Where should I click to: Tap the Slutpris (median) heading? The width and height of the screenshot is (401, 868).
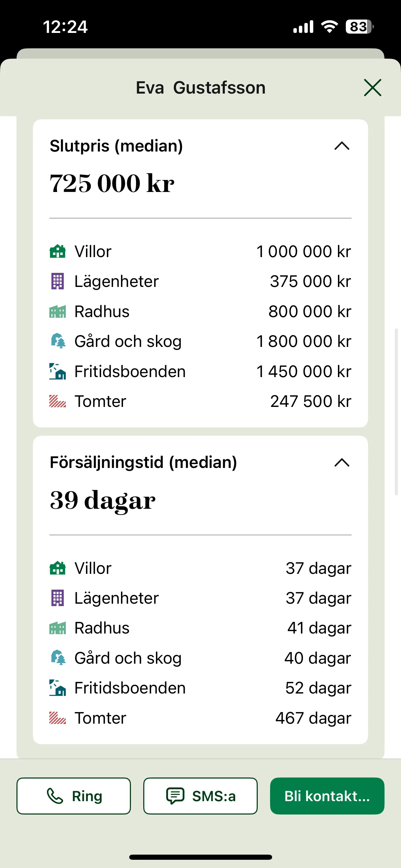[116, 146]
